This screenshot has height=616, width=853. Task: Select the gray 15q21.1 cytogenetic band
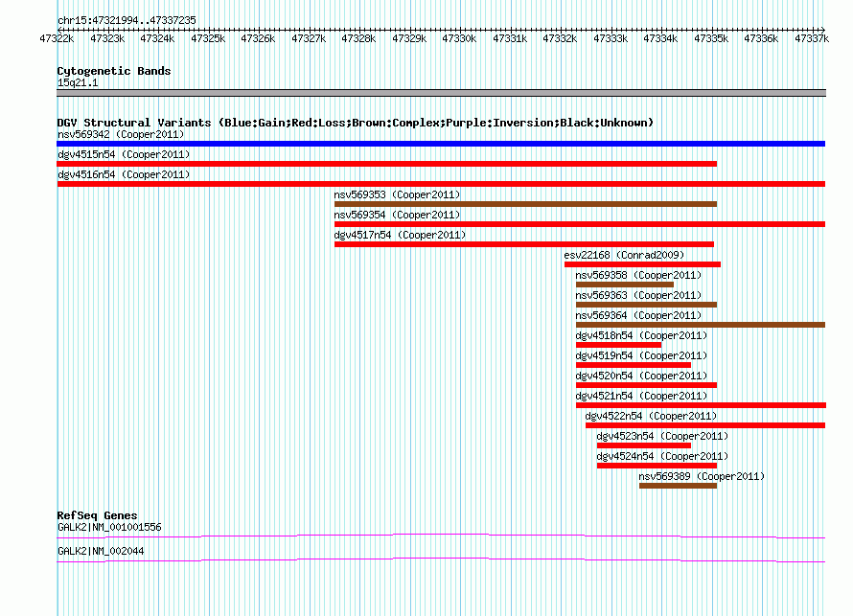(441, 93)
